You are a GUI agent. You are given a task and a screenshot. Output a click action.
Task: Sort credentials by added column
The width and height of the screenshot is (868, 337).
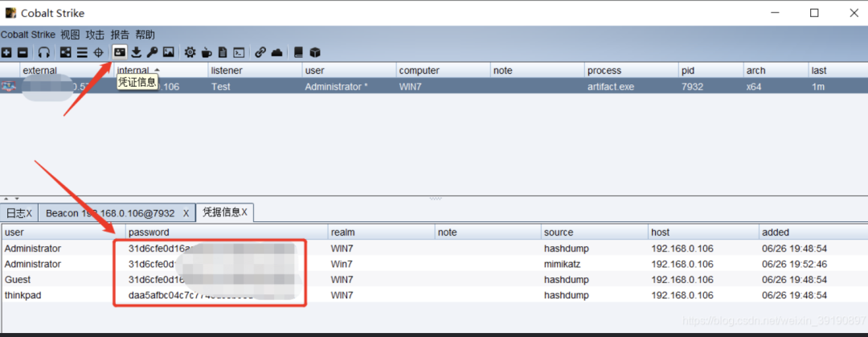tap(813, 232)
